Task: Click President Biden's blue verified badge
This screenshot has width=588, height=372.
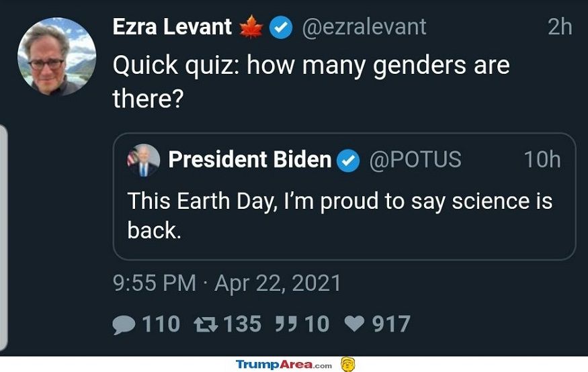Action: point(347,160)
